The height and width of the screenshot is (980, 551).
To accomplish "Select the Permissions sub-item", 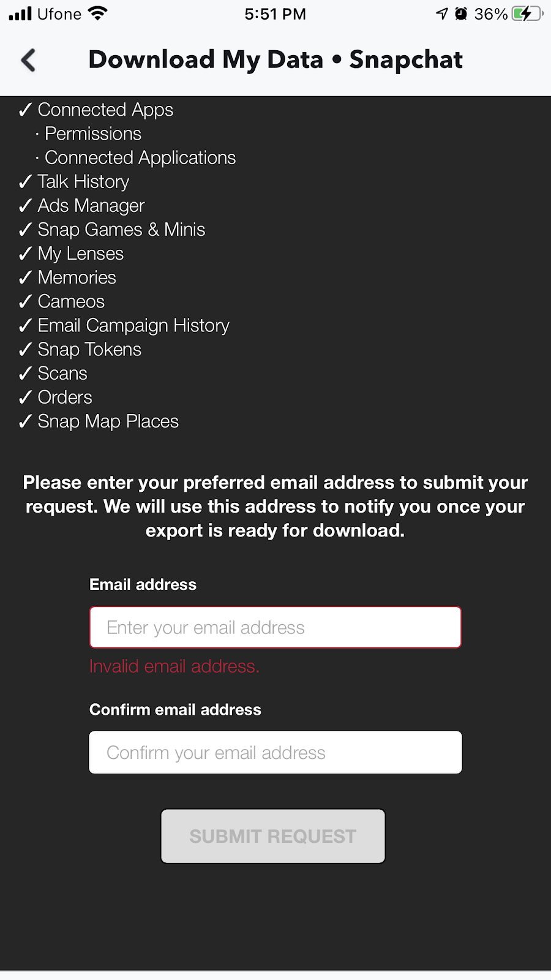I will tap(93, 134).
